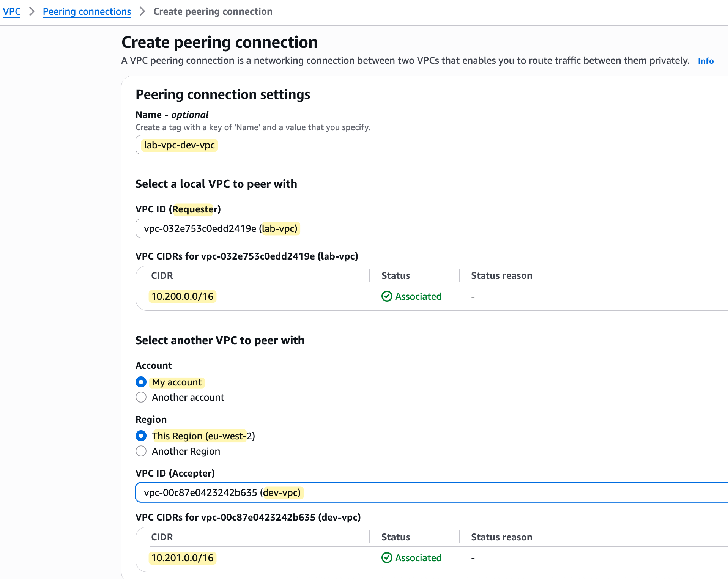Click Associated check icon for 10.200.0.0/16
Viewport: 728px width, 579px height.
(387, 296)
